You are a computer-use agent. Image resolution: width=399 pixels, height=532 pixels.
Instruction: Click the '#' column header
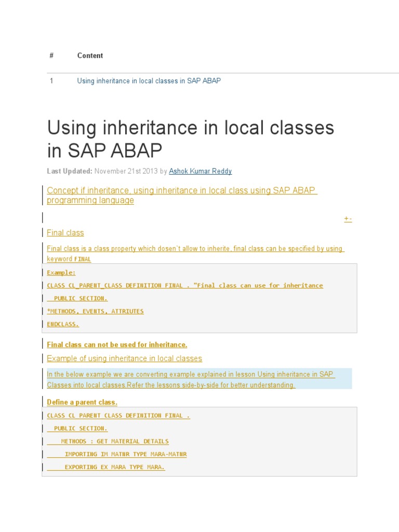click(x=51, y=56)
